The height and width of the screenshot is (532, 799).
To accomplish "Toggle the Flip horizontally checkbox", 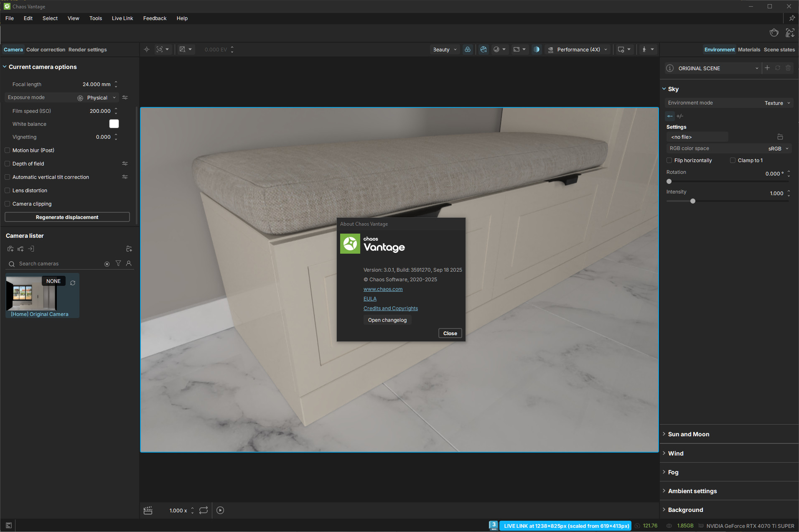I will point(669,160).
